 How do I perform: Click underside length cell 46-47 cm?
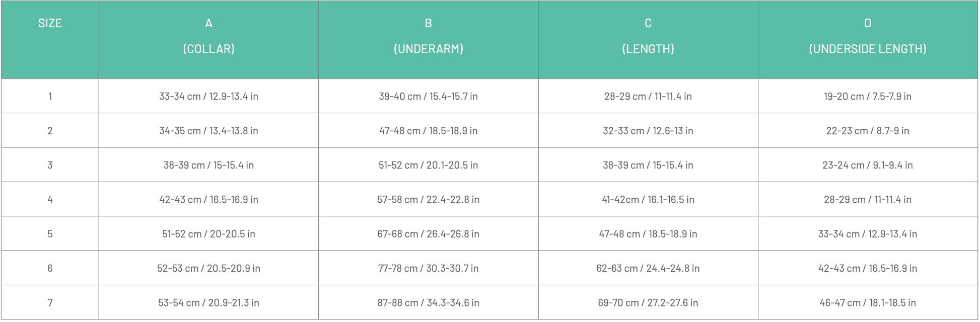[867, 302]
